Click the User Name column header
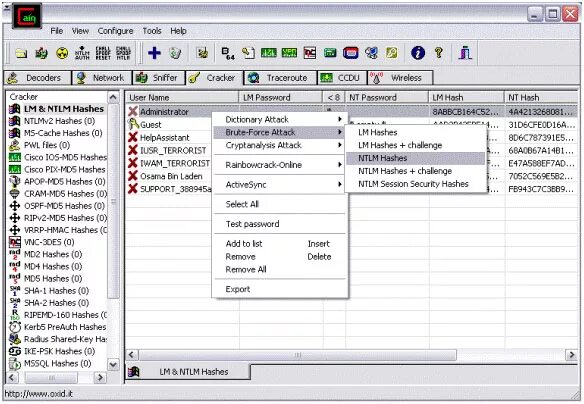584x404 pixels. (x=182, y=98)
